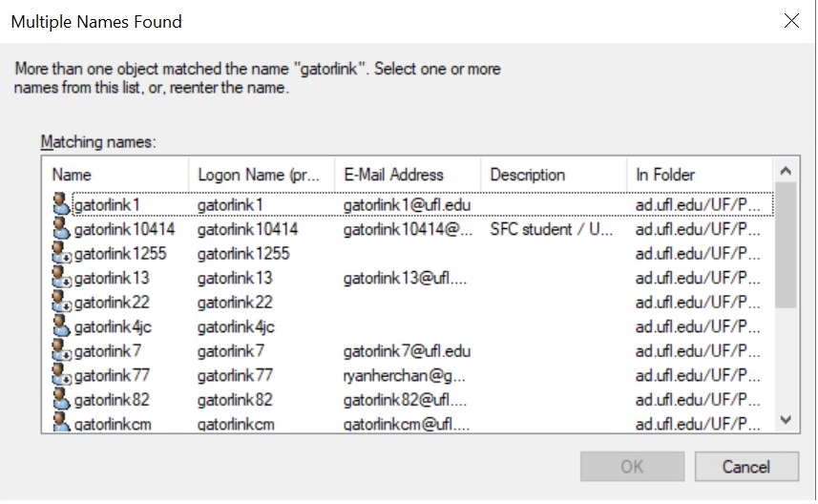Sort by the Logon Name column header
This screenshot has width=818, height=504.
pos(262,175)
